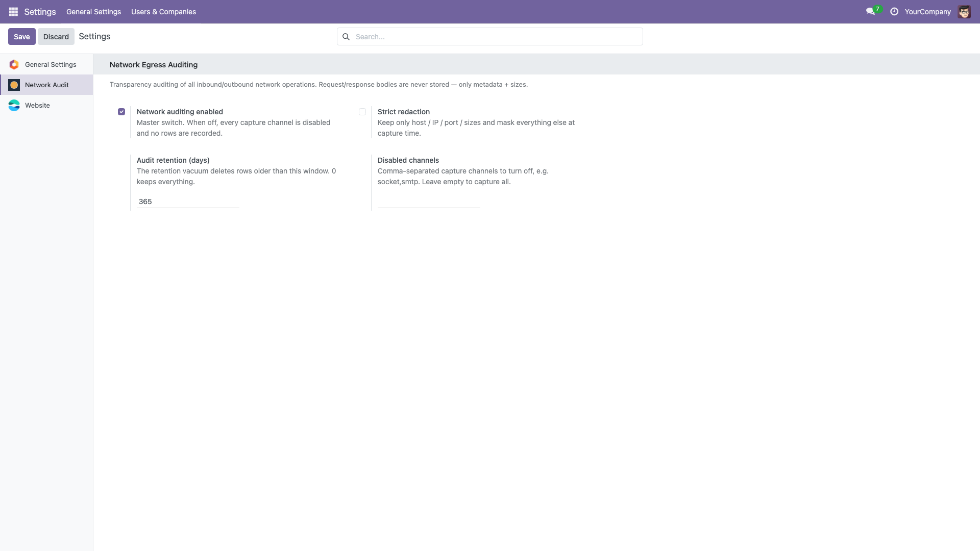Click the Strict redaction label
The width and height of the screenshot is (980, 551).
[x=404, y=112]
